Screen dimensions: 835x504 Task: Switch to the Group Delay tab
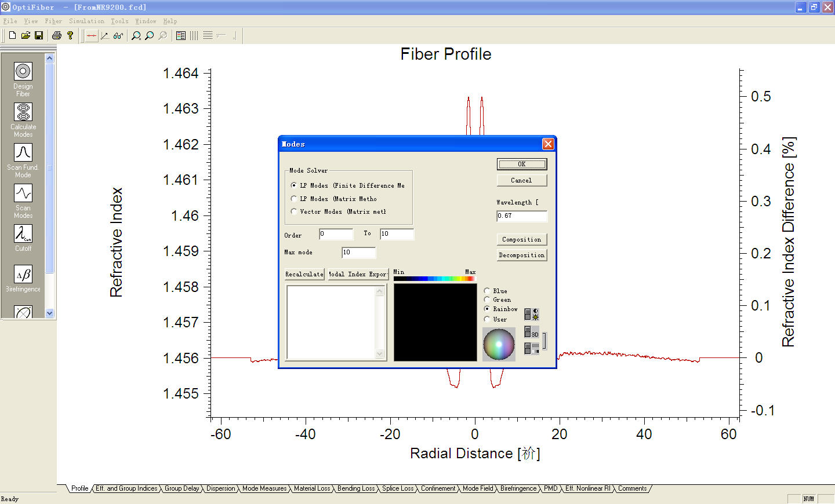point(181,488)
